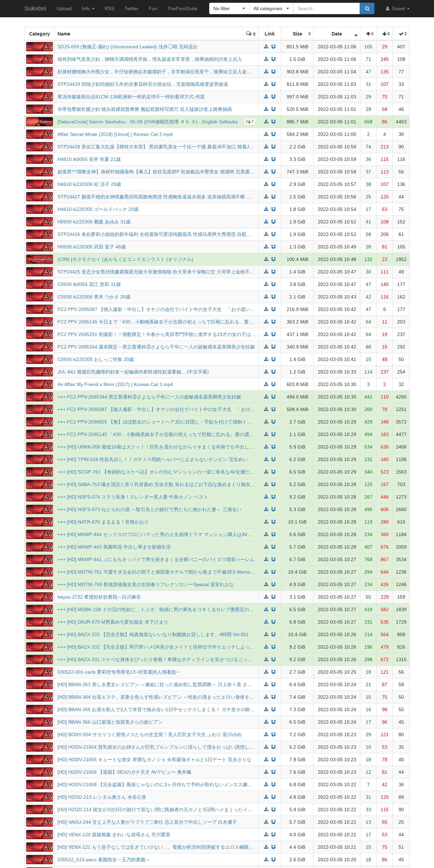
Task: Download torrent file for [HD] HZGD-213 row
Action: (266, 797)
